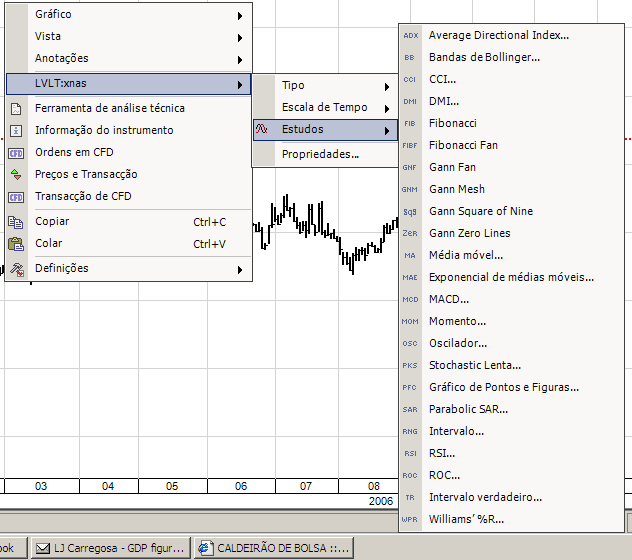Image resolution: width=632 pixels, height=560 pixels.
Task: Click the Colar paste icon
Action: 16,244
